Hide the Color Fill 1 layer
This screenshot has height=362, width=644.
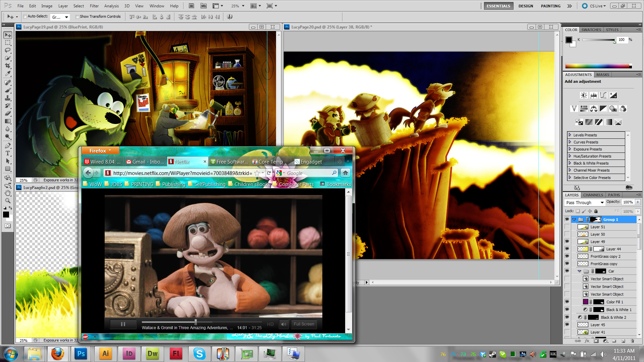coord(567,302)
